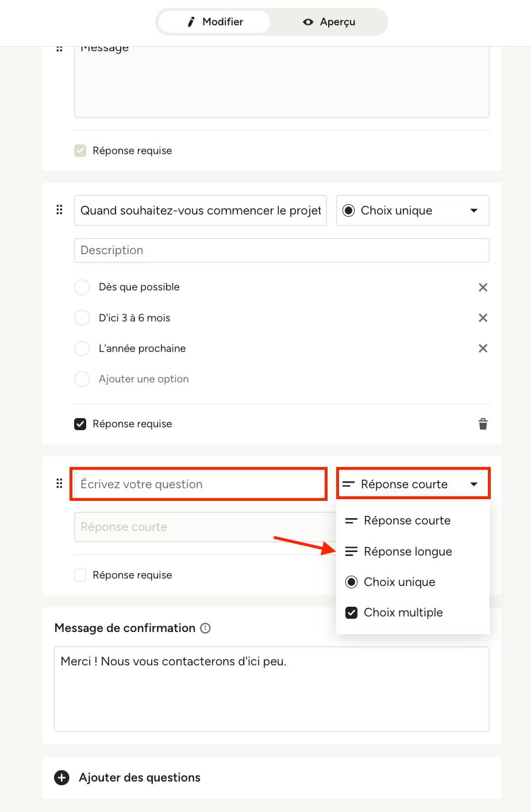Open the Choix unique question type dropdown
This screenshot has height=812, width=531.
coord(413,210)
